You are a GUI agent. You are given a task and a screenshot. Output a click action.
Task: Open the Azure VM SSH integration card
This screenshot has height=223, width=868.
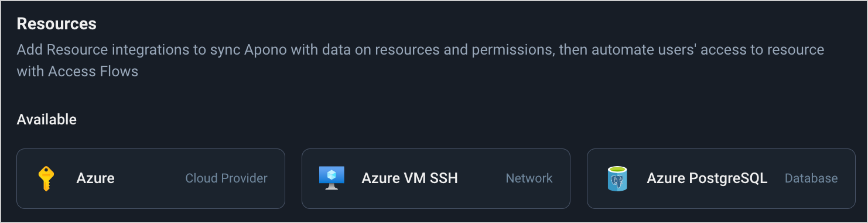pyautogui.click(x=436, y=178)
